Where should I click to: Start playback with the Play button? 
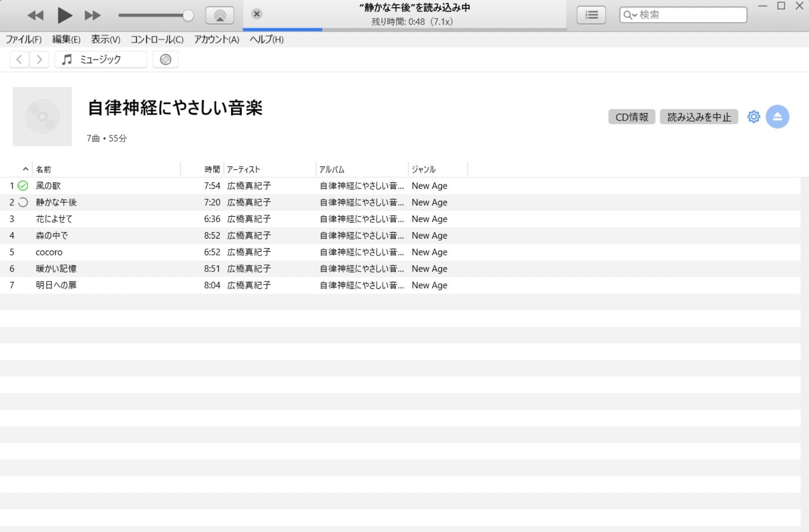[65, 15]
